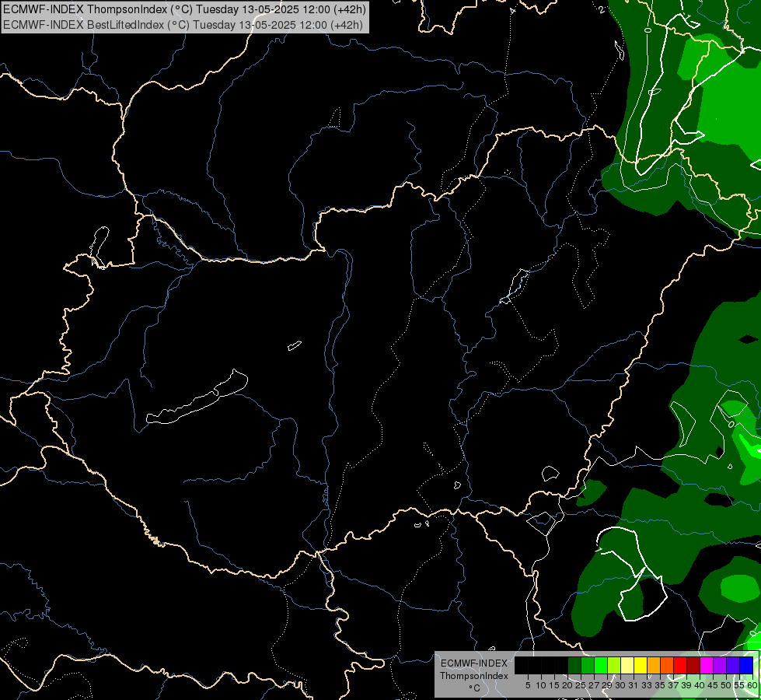Click the legend tick value 60
761x700 pixels.
[x=752, y=685]
